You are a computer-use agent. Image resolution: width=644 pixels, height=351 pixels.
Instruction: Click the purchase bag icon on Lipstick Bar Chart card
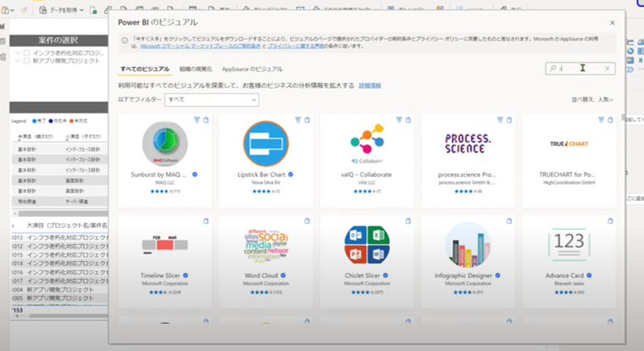[x=308, y=120]
